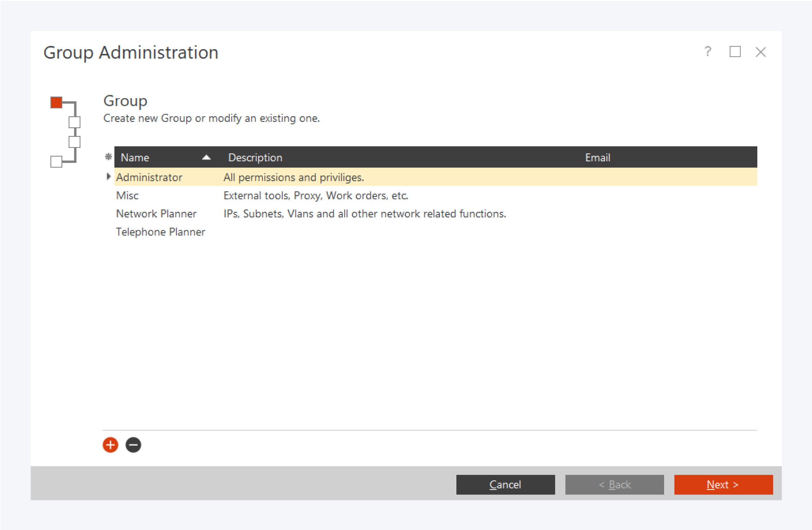Click the disabled Back button
This screenshot has width=812, height=530.
615,484
